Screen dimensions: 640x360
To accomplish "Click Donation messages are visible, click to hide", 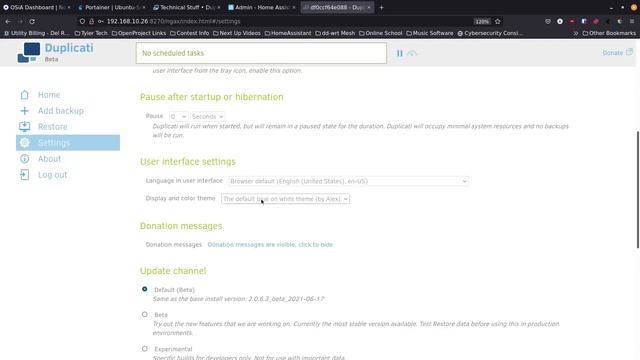I will [270, 244].
